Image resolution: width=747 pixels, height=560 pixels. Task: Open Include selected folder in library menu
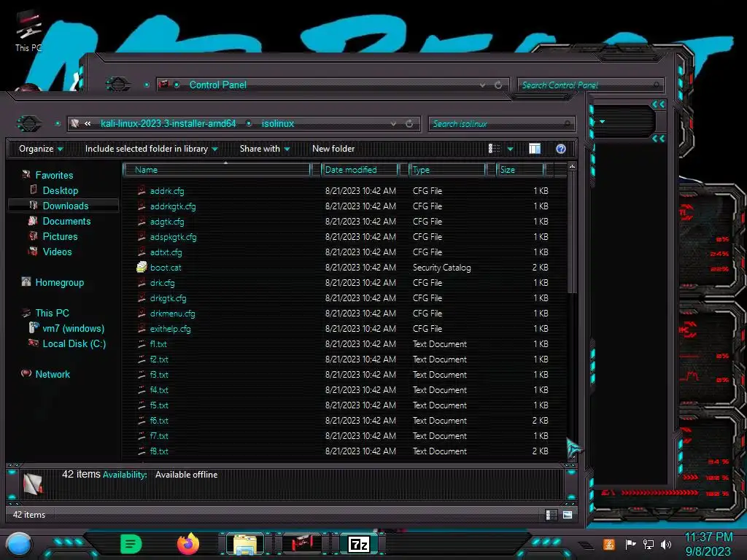151,149
